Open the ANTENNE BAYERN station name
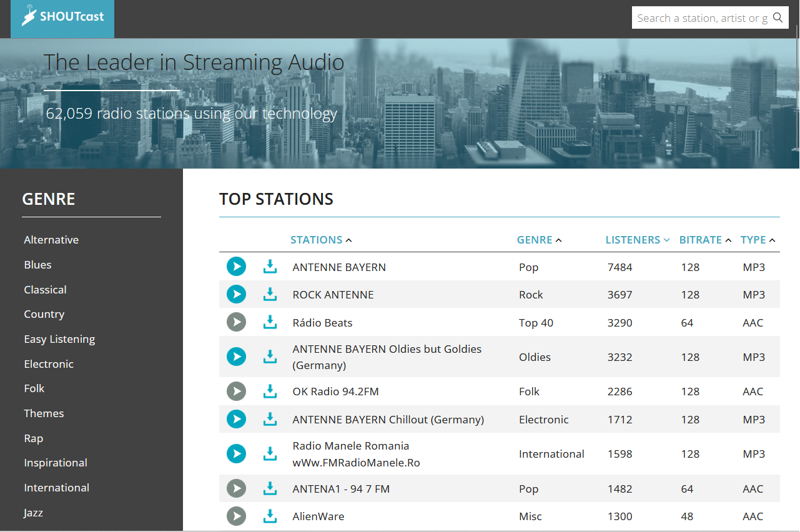The image size is (800, 532). [x=339, y=267]
